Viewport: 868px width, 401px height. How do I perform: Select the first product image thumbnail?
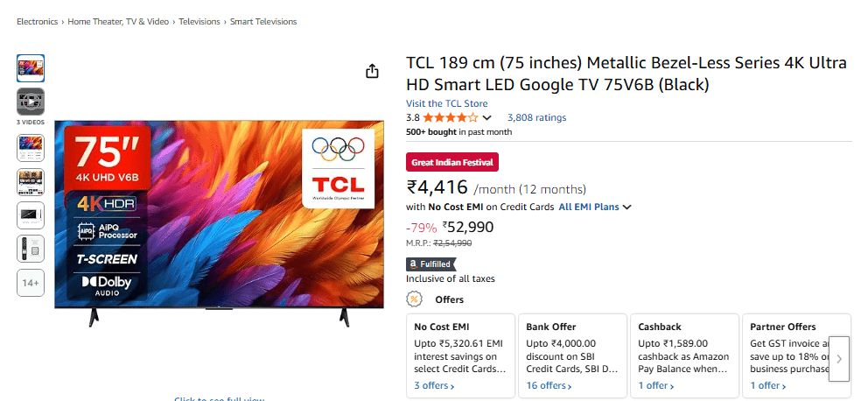click(x=30, y=68)
